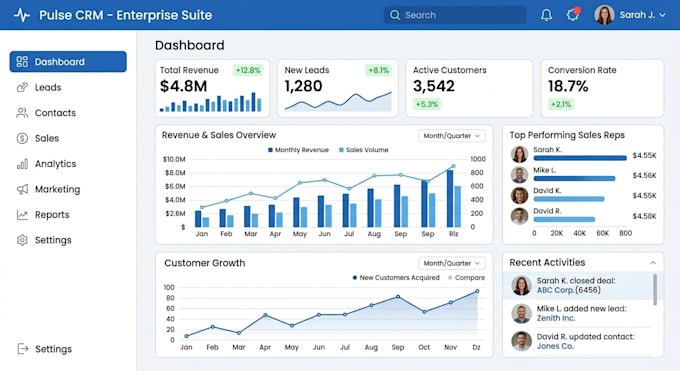Image resolution: width=680 pixels, height=371 pixels.
Task: Click the gear icon with red badge
Action: click(573, 14)
